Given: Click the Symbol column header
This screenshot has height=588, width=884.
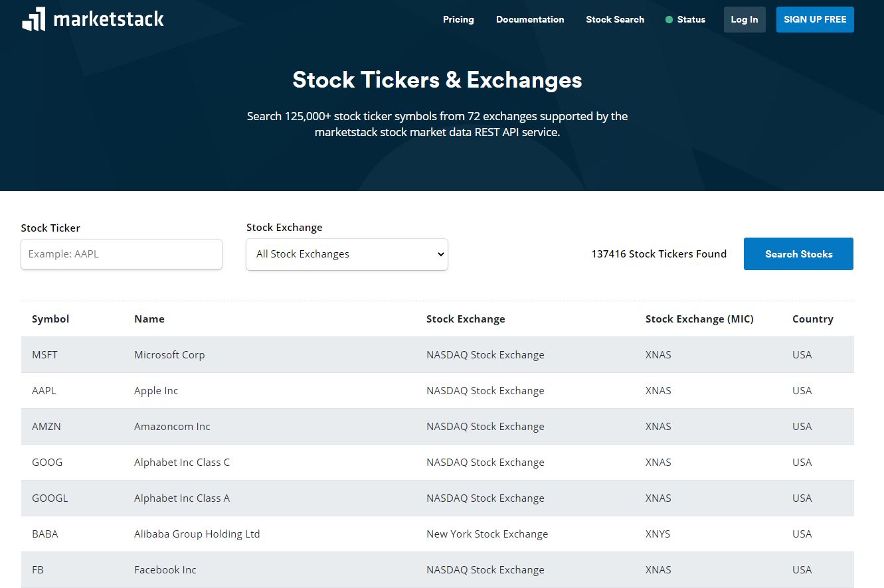Looking at the screenshot, I should (x=50, y=319).
